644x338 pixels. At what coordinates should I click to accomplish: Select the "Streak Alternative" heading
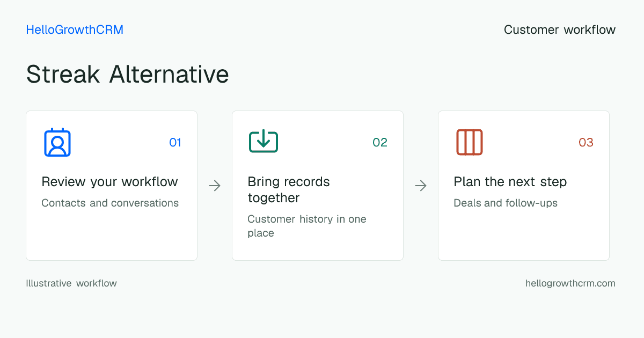128,74
